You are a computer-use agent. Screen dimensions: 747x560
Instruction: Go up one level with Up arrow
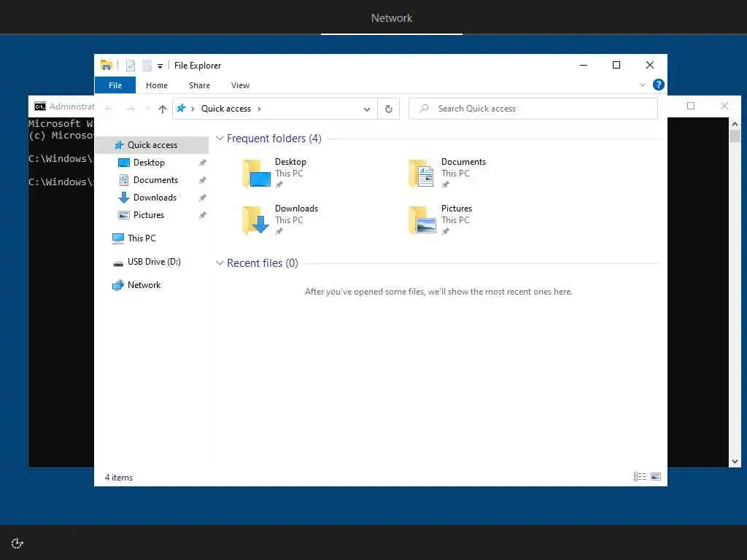[163, 109]
